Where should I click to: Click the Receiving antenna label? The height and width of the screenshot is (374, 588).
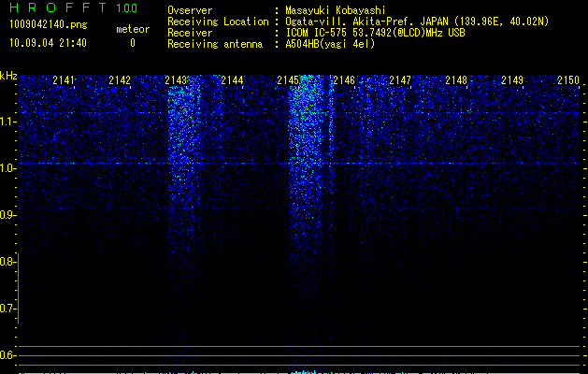[215, 44]
